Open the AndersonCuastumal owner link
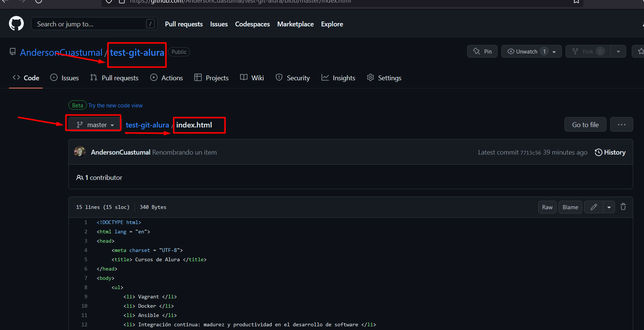Image resolution: width=644 pixels, height=330 pixels. (61, 52)
